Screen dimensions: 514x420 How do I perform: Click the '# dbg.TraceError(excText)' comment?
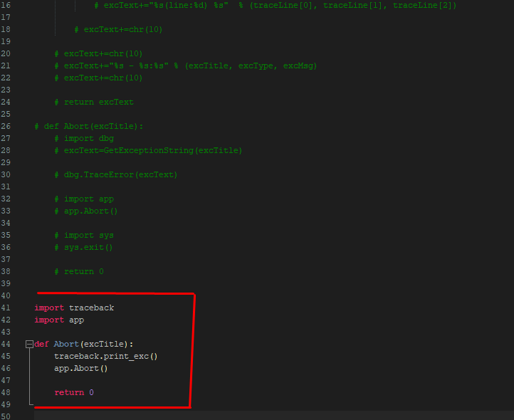(115, 174)
